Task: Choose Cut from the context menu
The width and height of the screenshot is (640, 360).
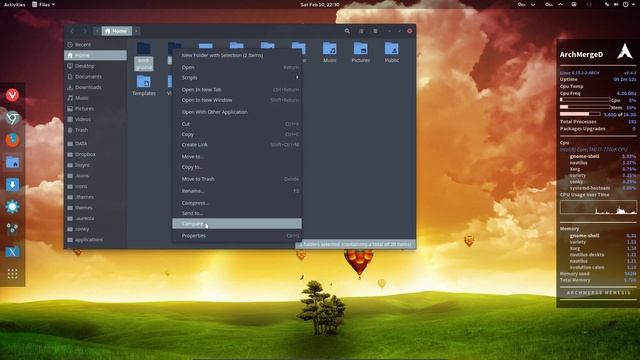Action: click(237, 124)
